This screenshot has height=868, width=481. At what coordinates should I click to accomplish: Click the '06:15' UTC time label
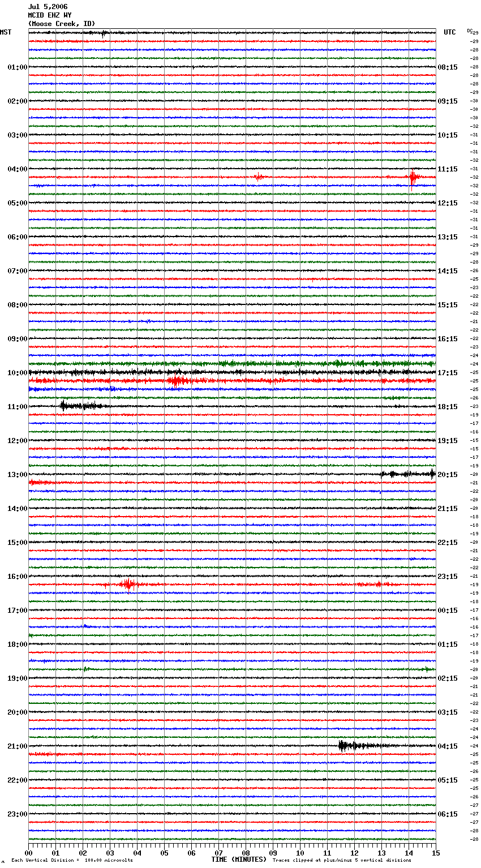448,814
